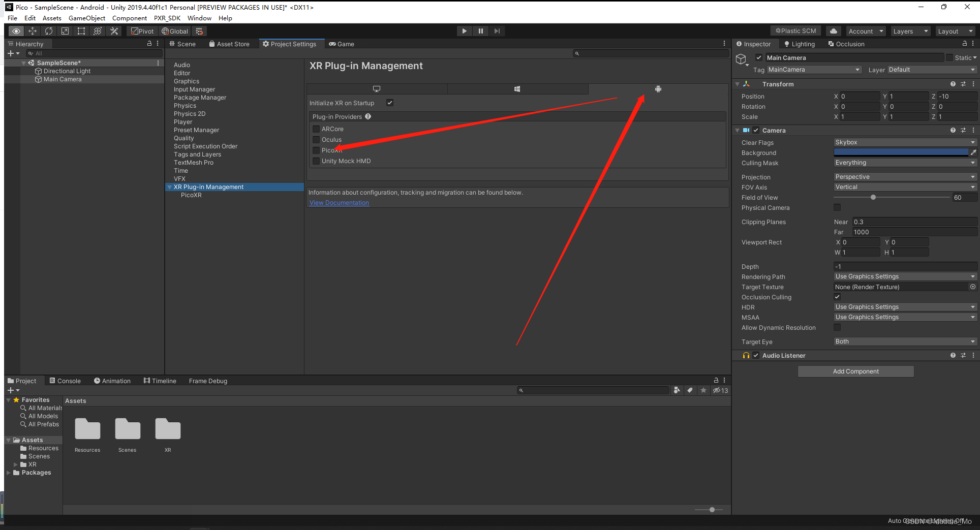Open Target Texture object picker
The image size is (980, 530).
pyautogui.click(x=973, y=287)
